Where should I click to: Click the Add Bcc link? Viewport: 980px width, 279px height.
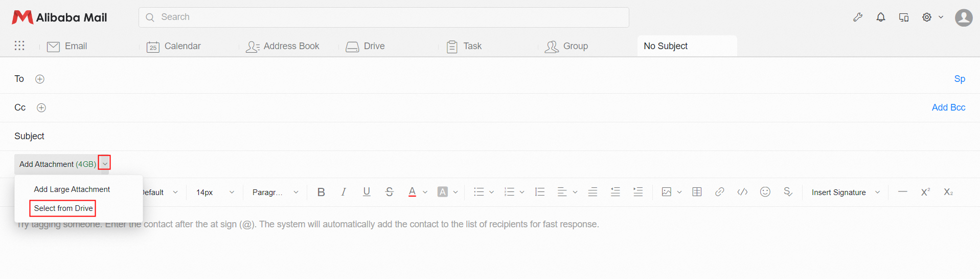(948, 108)
